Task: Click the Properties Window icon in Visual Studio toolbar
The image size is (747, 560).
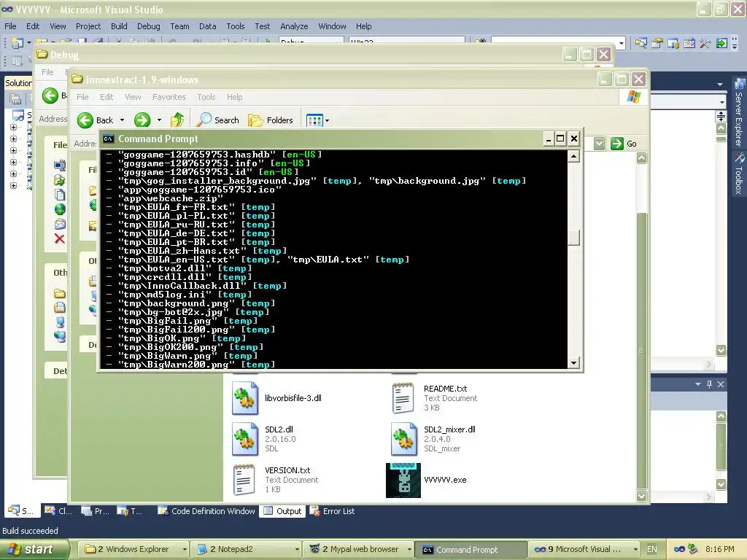Action: point(657,43)
